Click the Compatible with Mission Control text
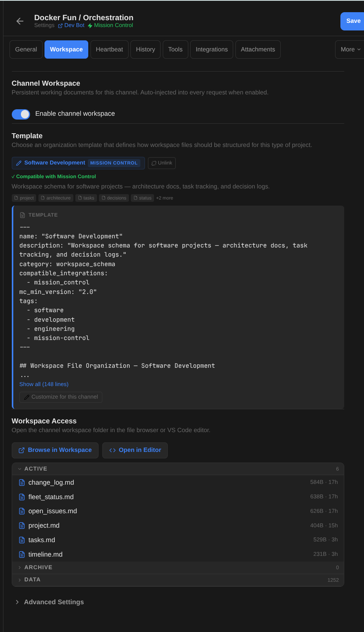 56,176
